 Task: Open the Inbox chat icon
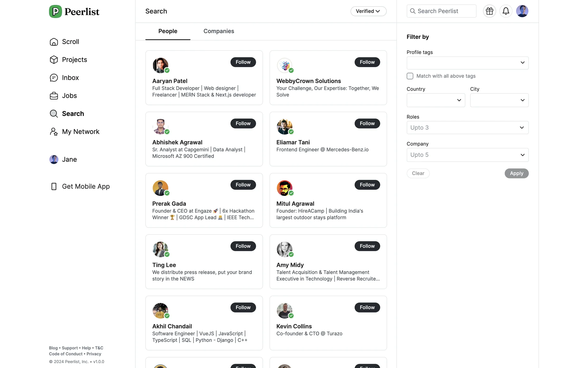pyautogui.click(x=54, y=78)
